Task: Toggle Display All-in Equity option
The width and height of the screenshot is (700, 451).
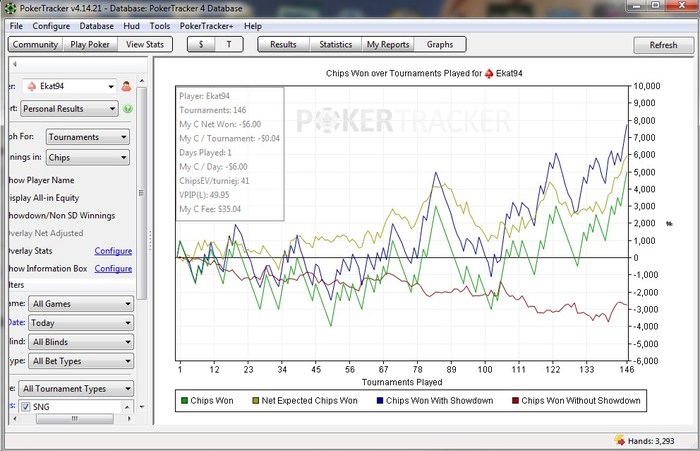Action: pyautogui.click(x=44, y=198)
